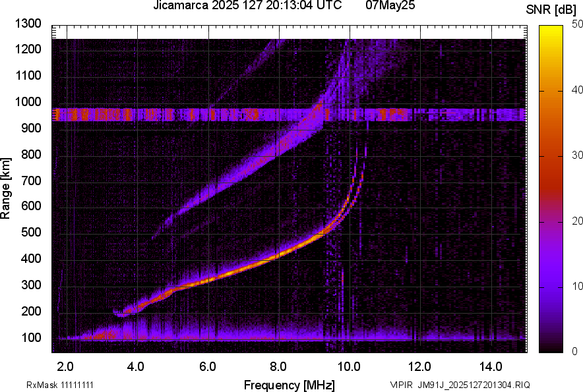Click range tick label '1000'
583x392 pixels.
point(28,102)
